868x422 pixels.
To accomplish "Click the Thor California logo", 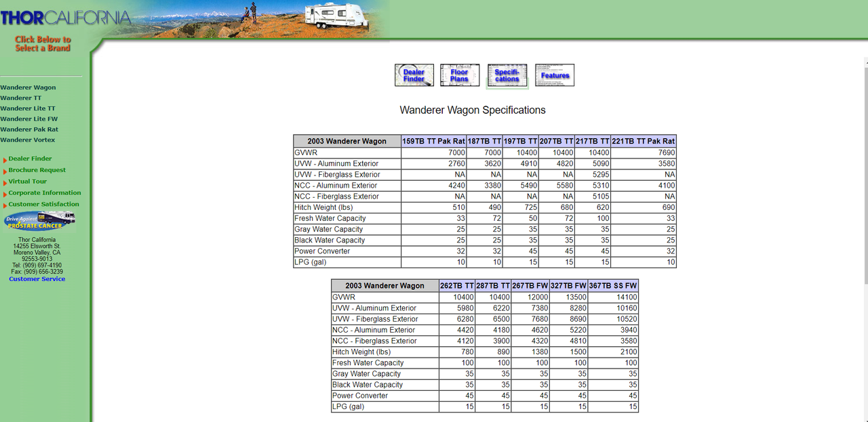I will click(x=66, y=18).
